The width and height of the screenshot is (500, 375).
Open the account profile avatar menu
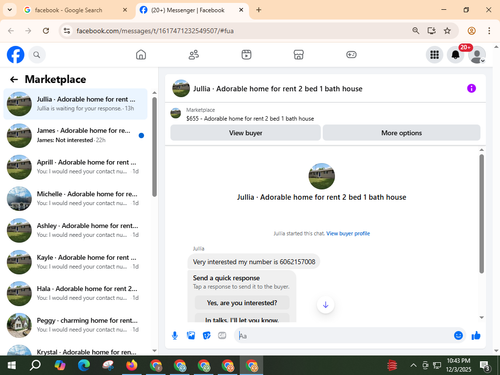477,55
